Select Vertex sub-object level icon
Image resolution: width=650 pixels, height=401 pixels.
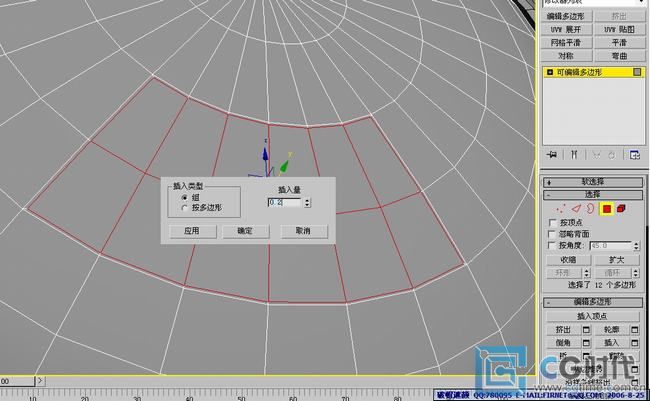pyautogui.click(x=561, y=209)
